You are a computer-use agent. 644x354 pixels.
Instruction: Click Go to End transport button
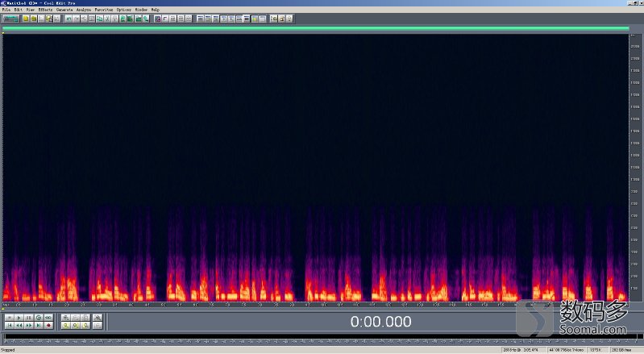[x=38, y=325]
